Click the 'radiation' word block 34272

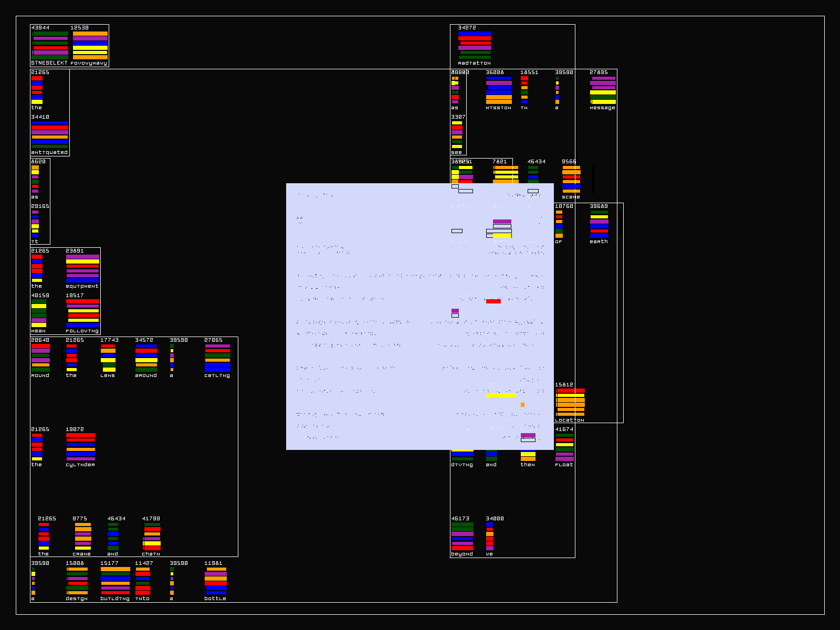pos(475,45)
